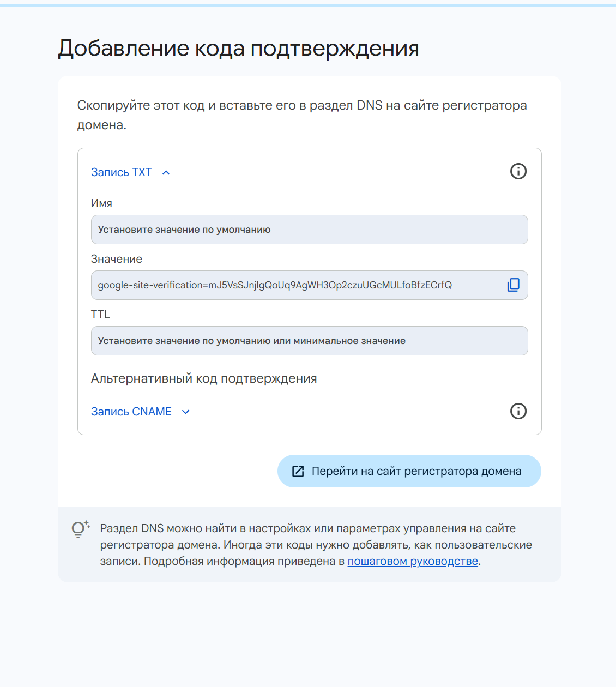Screen dimensions: 616x687
Task: Copy the google-site-verification code with copy icon
Action: click(x=513, y=285)
